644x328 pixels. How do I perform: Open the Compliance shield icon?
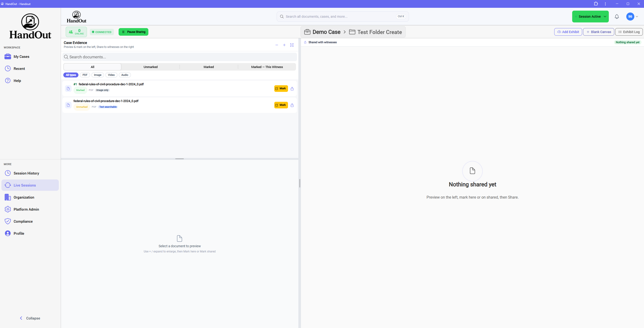click(x=8, y=221)
